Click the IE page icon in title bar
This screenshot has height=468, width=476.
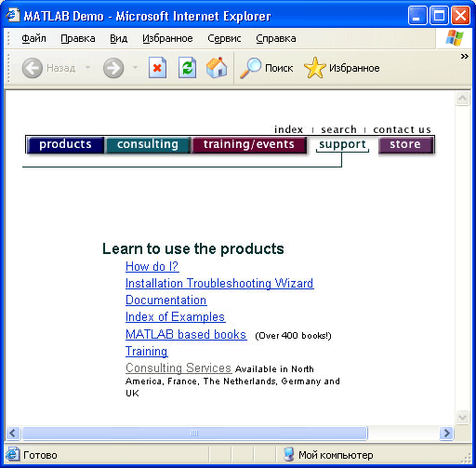click(x=13, y=15)
